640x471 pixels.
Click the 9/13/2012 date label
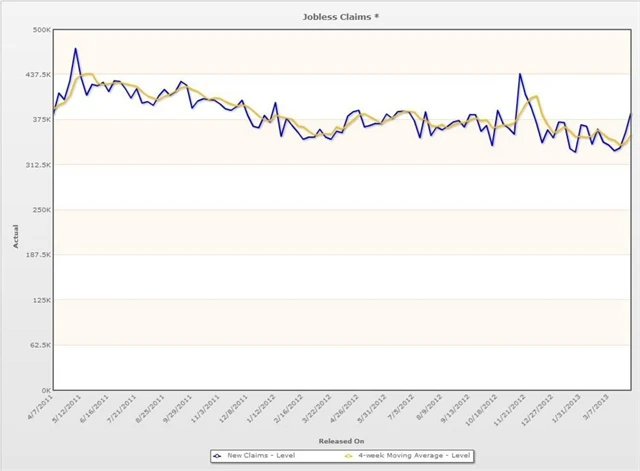pos(455,408)
